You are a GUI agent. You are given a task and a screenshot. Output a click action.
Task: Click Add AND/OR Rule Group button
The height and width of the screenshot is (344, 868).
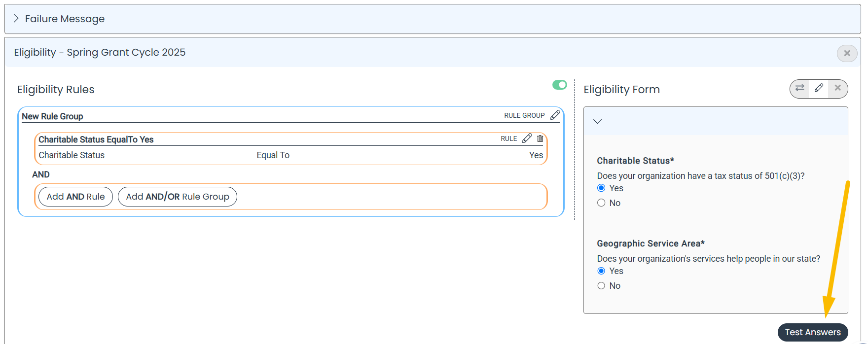[x=178, y=197]
